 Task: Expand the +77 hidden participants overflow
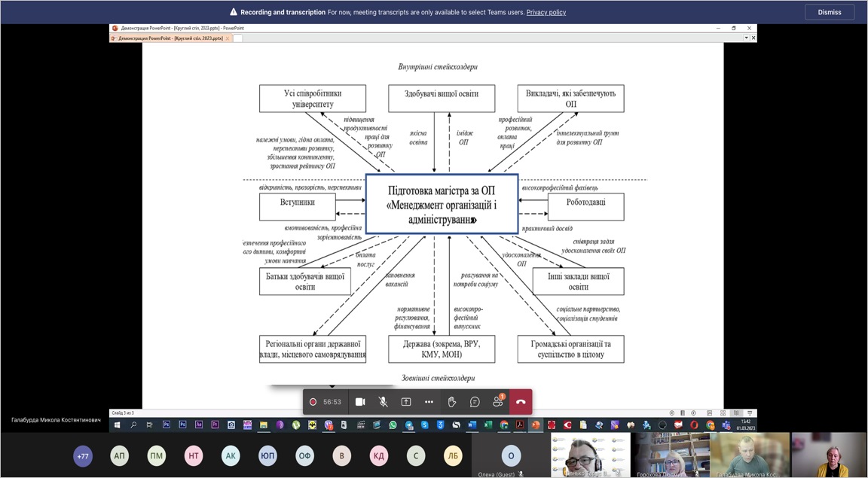pos(83,456)
